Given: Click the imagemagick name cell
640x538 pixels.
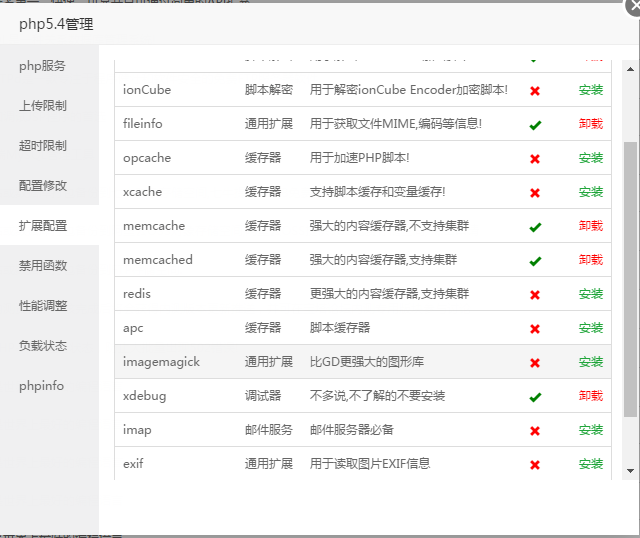Looking at the screenshot, I should 161,362.
